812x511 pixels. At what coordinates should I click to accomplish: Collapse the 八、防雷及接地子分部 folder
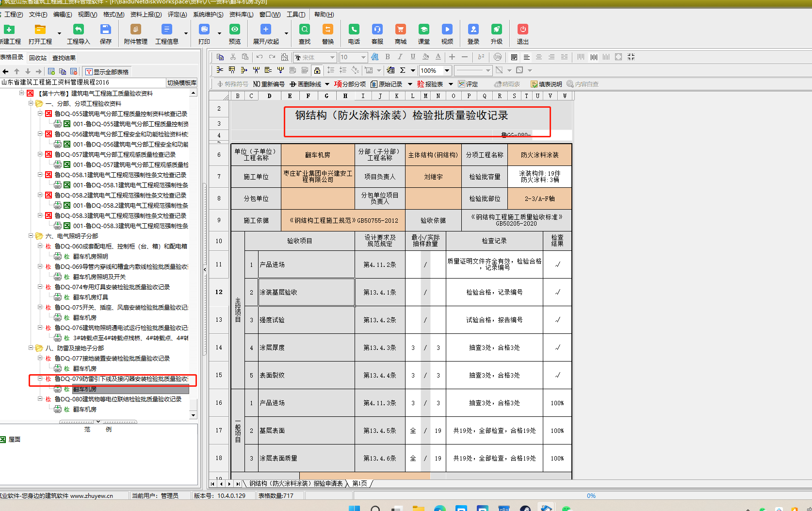(x=31, y=348)
